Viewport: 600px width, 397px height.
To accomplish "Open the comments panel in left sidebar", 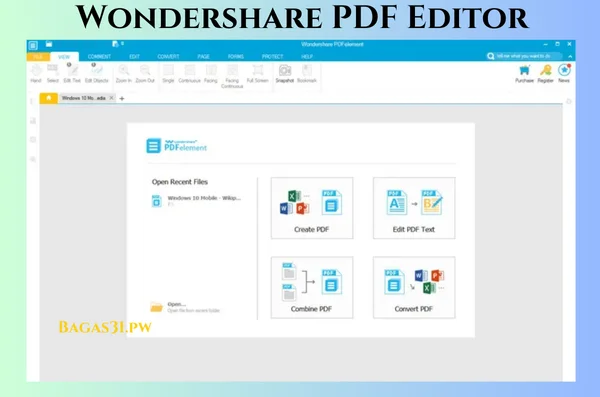I will (33, 140).
